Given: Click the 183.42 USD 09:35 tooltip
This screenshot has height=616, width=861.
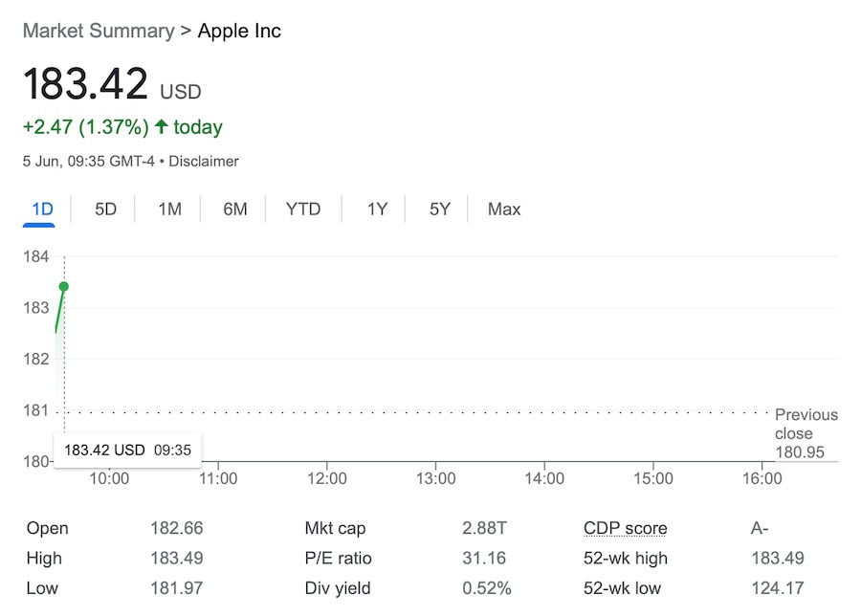Looking at the screenshot, I should [127, 450].
